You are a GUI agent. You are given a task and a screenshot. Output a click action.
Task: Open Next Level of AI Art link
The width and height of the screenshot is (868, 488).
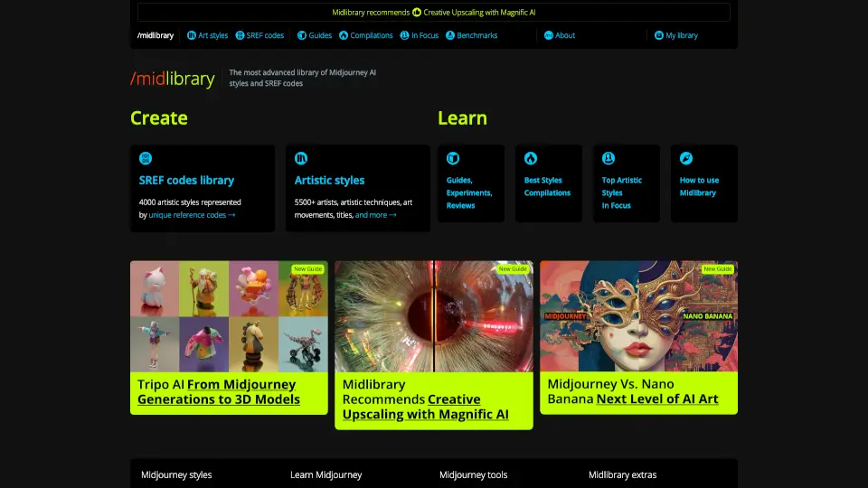(x=657, y=399)
